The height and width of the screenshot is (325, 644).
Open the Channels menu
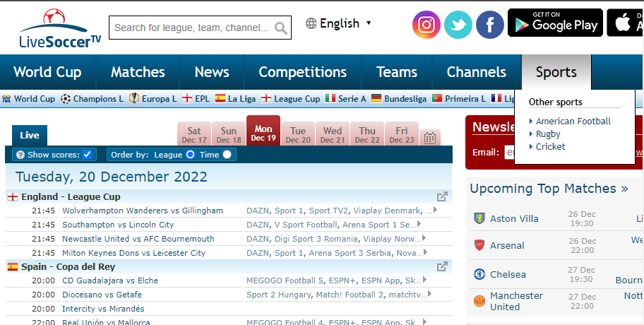point(477,72)
